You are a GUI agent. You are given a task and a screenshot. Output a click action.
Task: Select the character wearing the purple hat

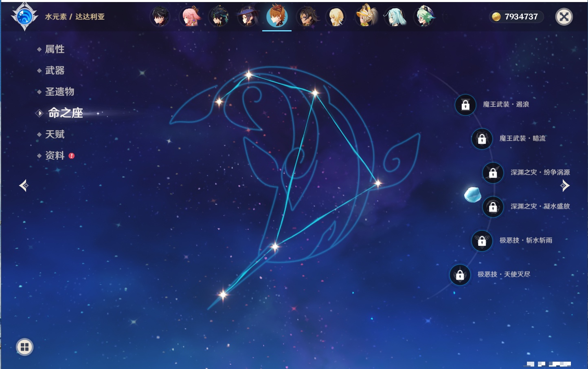[248, 17]
